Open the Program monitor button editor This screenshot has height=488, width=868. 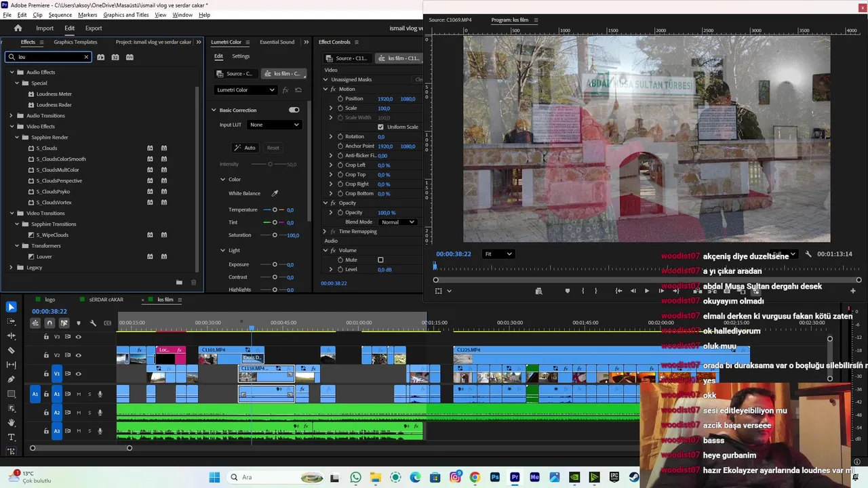[x=853, y=291]
